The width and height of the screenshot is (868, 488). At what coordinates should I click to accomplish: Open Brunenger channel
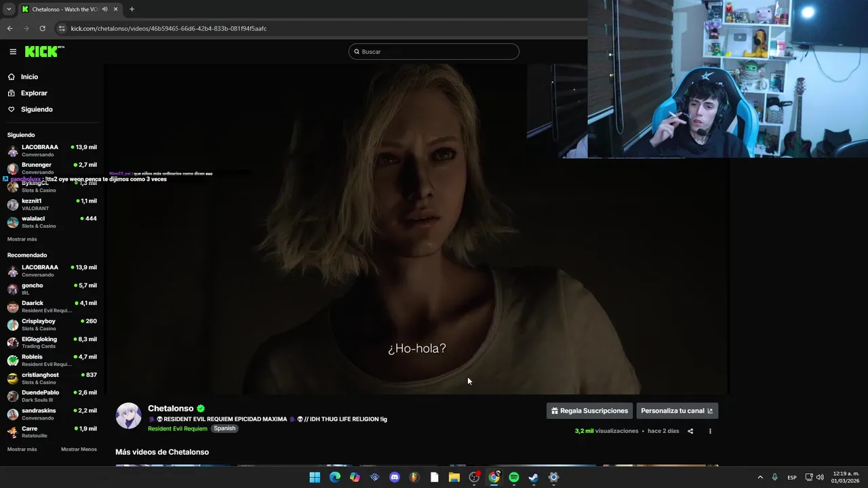[x=52, y=168]
